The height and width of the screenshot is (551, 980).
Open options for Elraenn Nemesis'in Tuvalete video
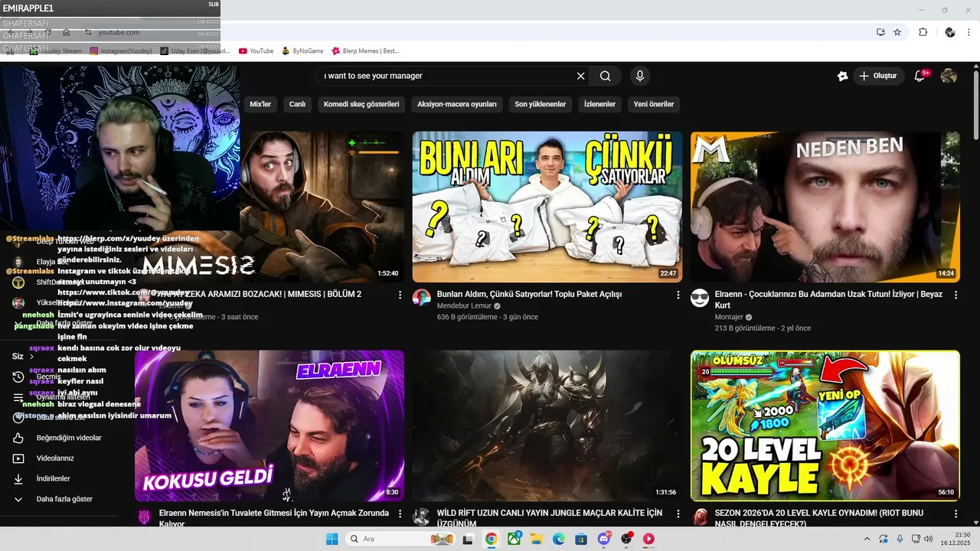(x=400, y=514)
